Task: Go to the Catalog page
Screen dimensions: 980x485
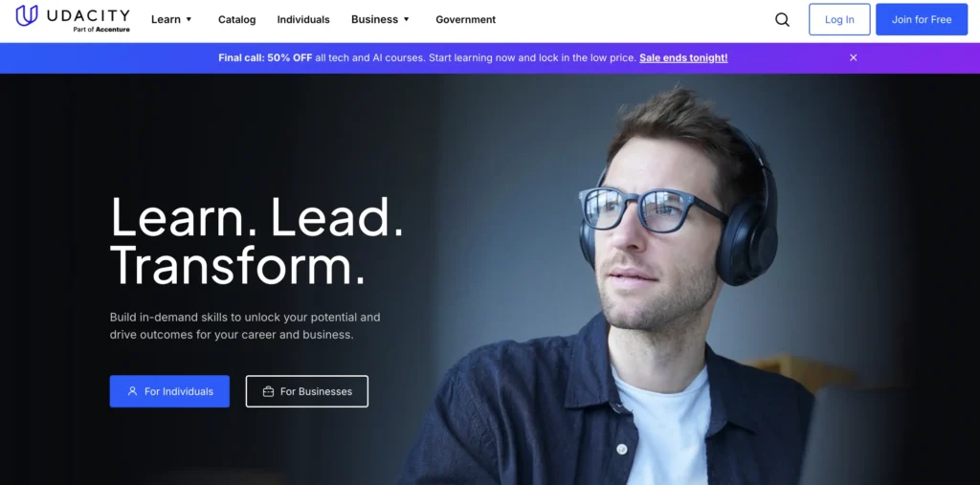Action: (237, 19)
